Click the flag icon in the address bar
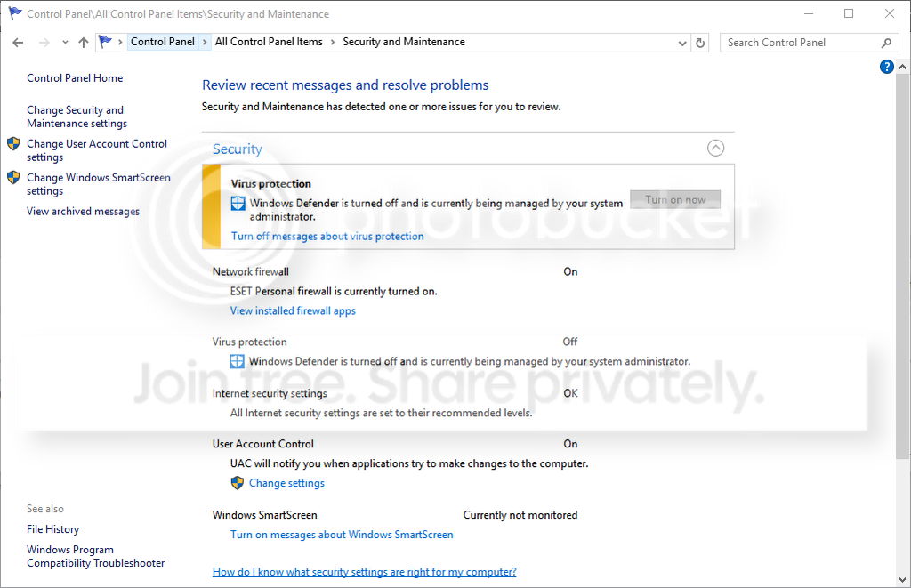 (x=105, y=41)
